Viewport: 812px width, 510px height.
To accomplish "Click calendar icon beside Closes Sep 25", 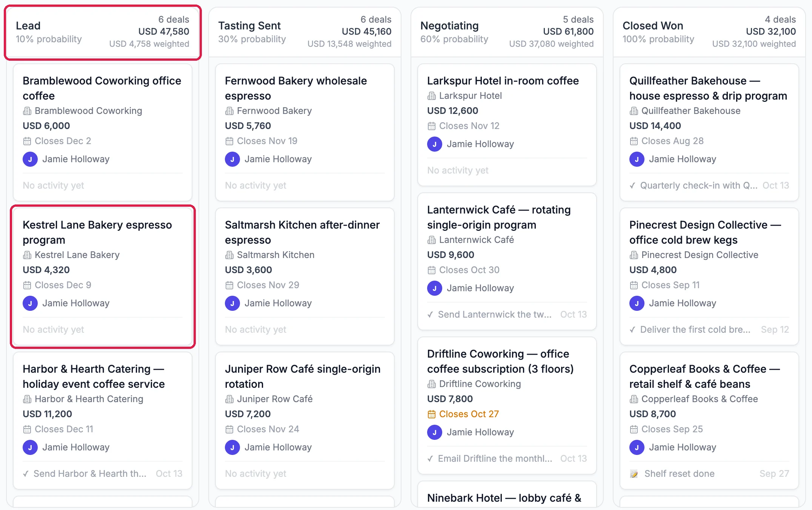I will [x=634, y=429].
